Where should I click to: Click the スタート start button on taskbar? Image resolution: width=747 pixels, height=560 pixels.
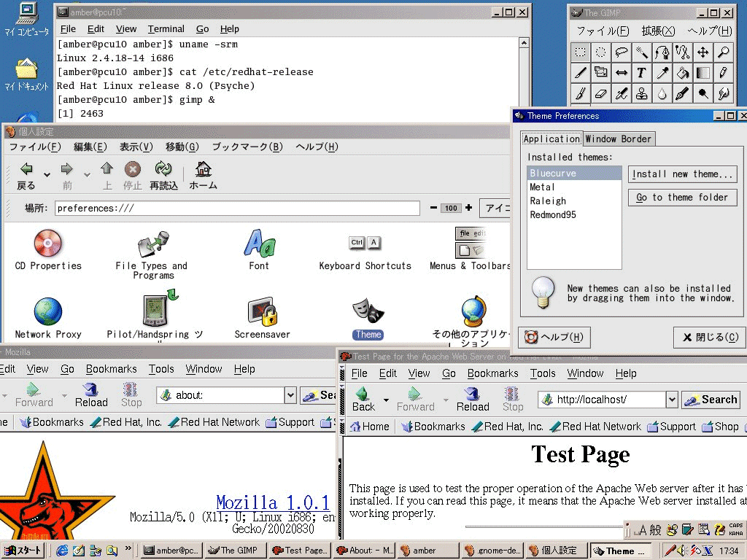(24, 551)
